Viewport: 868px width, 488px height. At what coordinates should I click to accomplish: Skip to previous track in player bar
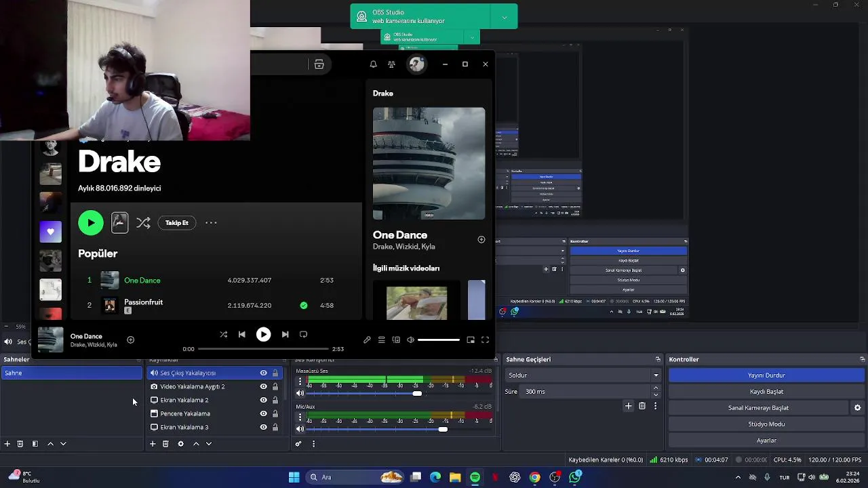pyautogui.click(x=241, y=334)
